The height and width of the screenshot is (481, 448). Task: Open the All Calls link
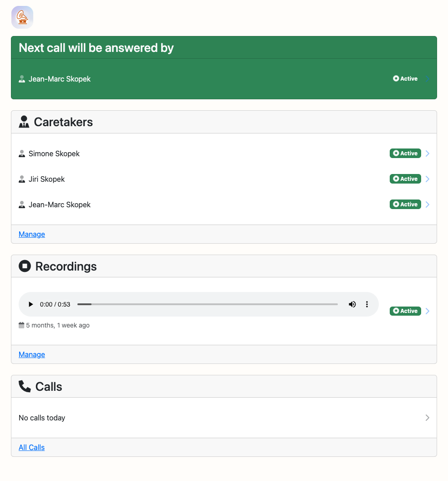(x=31, y=448)
